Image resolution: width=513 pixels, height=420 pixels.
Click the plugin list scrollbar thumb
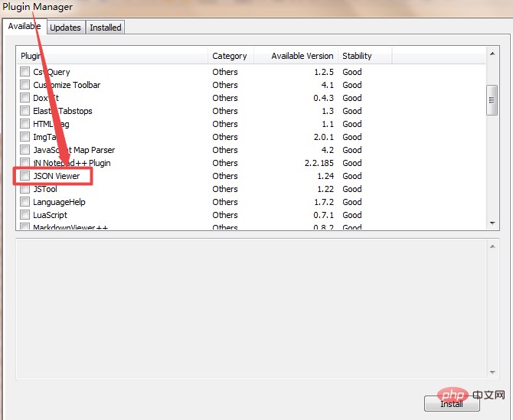(492, 98)
